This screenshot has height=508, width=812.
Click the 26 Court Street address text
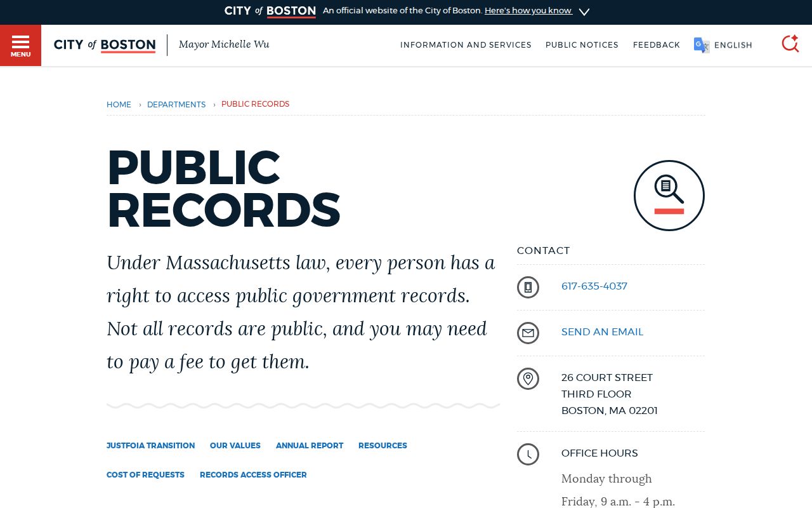[607, 378]
